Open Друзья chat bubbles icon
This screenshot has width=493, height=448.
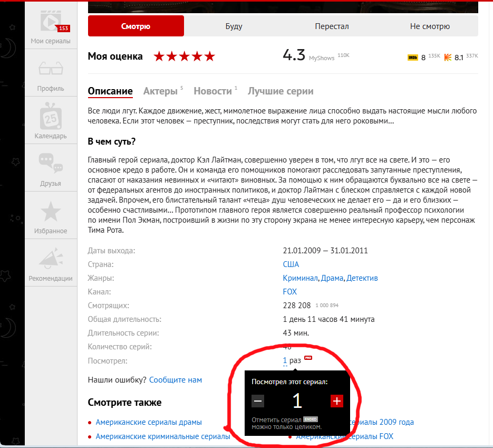51,163
